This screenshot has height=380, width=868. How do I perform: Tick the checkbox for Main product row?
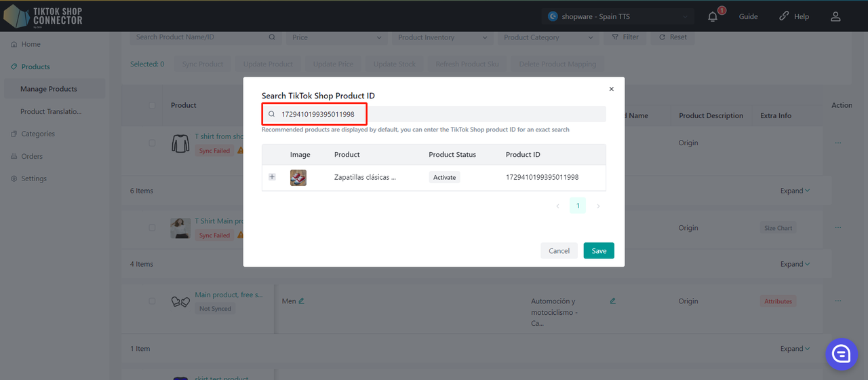point(152,301)
